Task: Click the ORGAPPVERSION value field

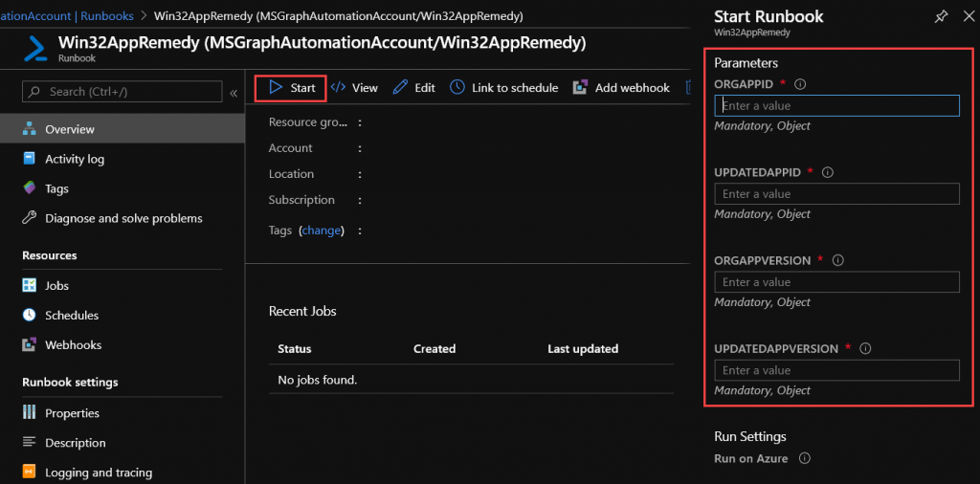Action: [836, 282]
